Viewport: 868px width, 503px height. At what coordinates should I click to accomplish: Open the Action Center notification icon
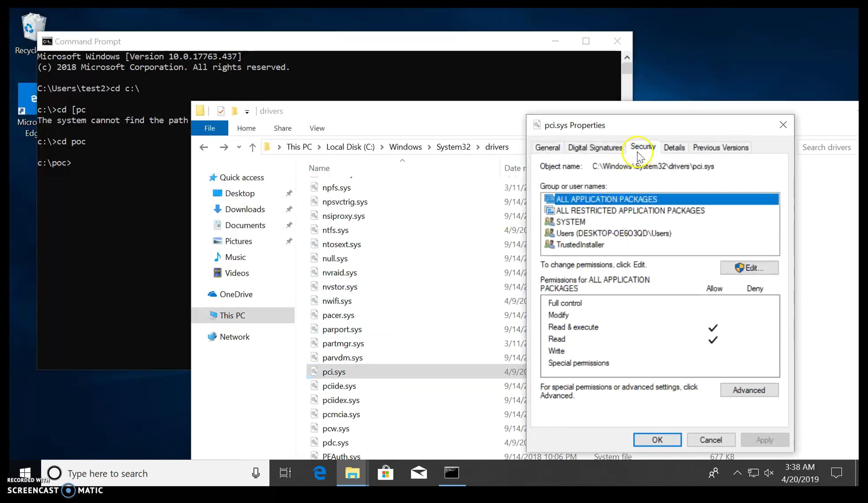click(x=837, y=473)
